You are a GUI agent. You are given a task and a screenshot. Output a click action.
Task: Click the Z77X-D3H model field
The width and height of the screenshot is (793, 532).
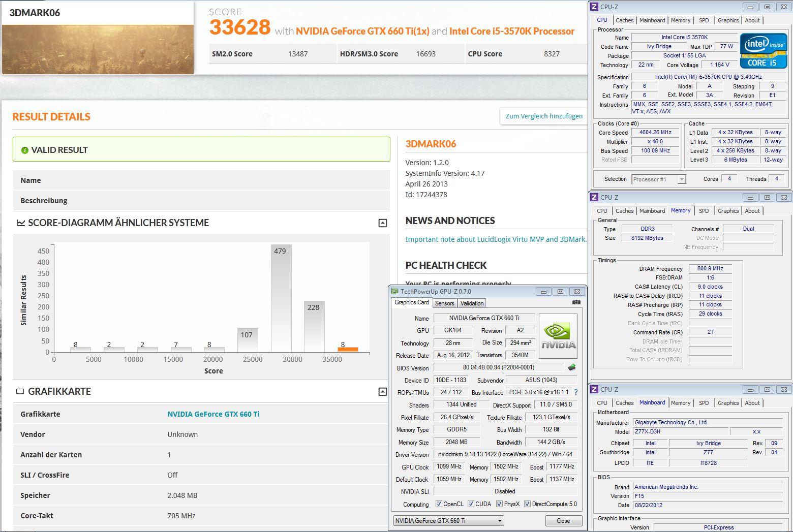pos(680,431)
